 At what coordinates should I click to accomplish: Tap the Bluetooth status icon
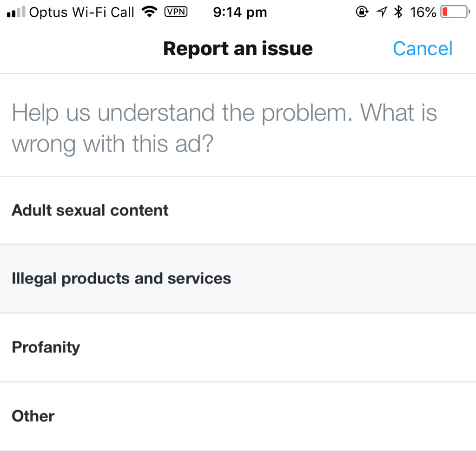398,13
